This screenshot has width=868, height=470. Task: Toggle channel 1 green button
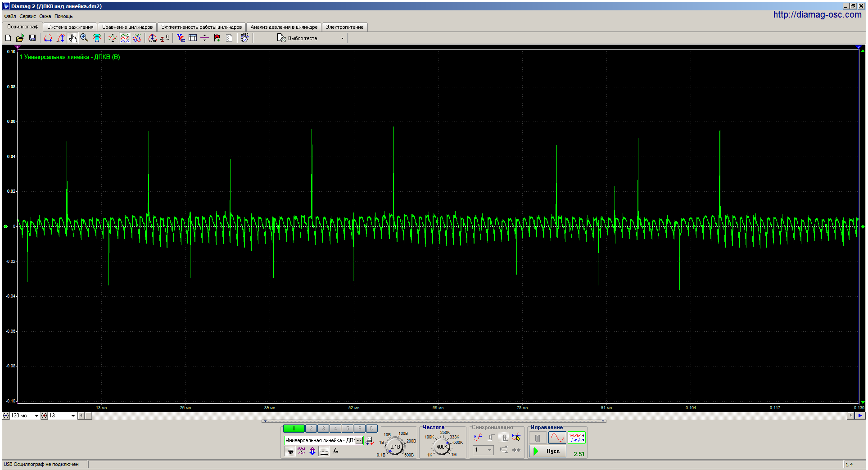294,429
